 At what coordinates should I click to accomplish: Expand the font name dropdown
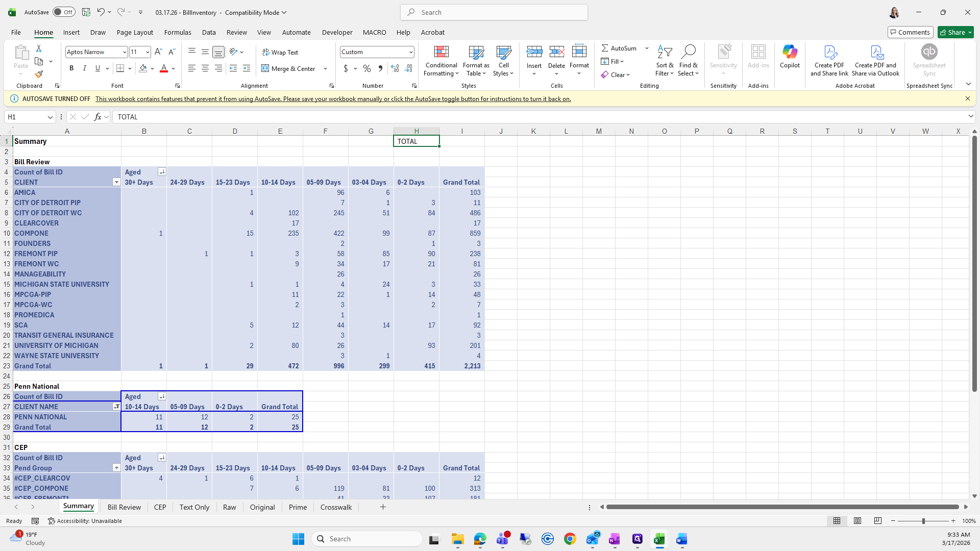124,52
